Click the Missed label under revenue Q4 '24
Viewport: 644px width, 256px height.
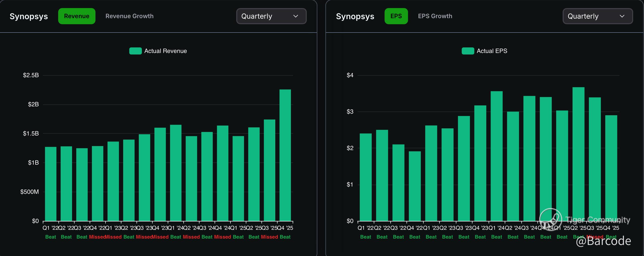[x=223, y=237]
